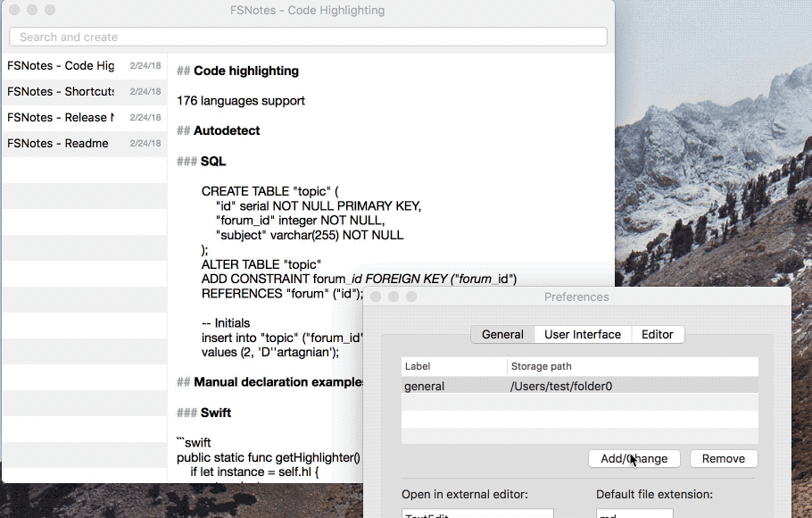Image resolution: width=812 pixels, height=518 pixels.
Task: Select the general storage row
Action: (x=579, y=387)
